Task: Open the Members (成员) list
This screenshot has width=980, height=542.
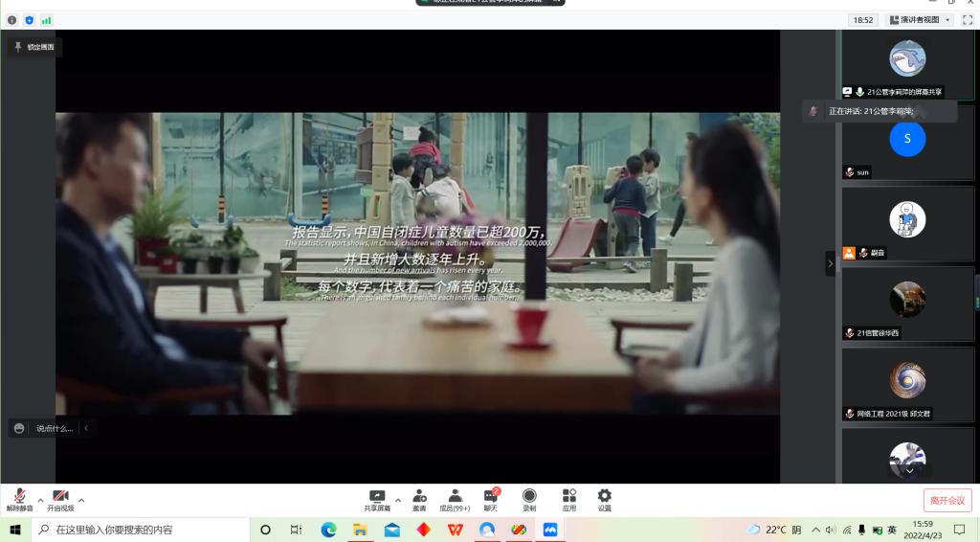Action: 456,500
